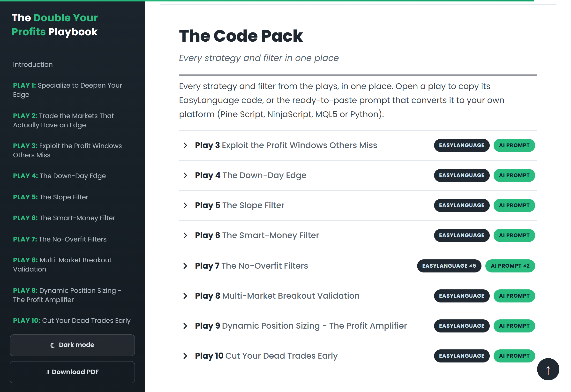Image resolution: width=571 pixels, height=392 pixels.
Task: Open PLAY 5 The Slope Filter in sidebar
Action: (50, 197)
